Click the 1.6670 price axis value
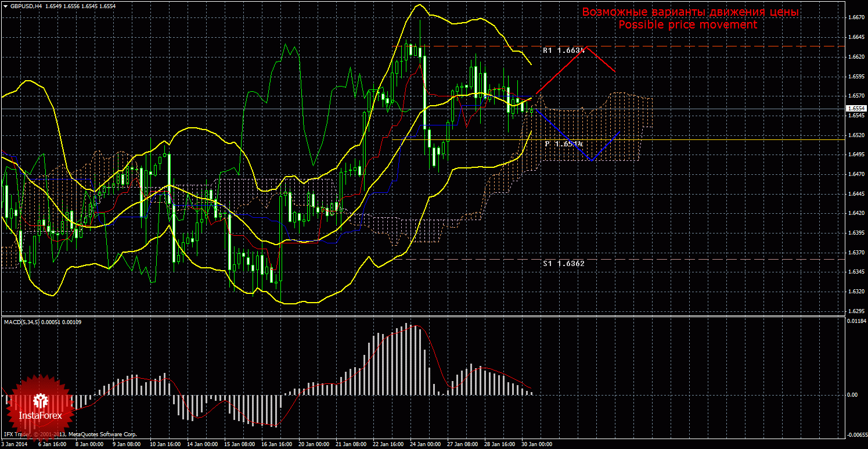 coord(856,17)
